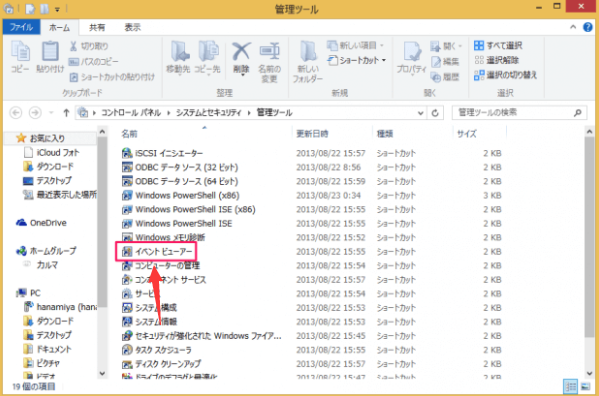This screenshot has width=599, height=396.
Task: Click the Paste shortcut icon
Action: [x=74, y=77]
